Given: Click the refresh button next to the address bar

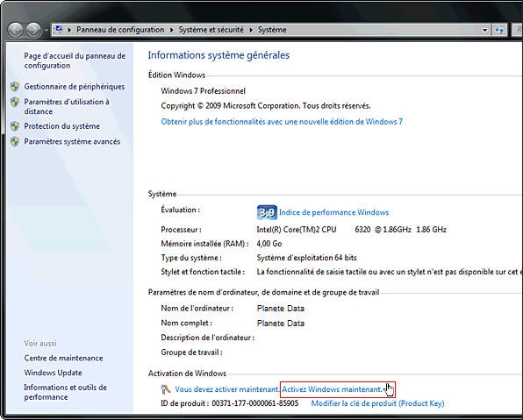Looking at the screenshot, I should pos(499,30).
